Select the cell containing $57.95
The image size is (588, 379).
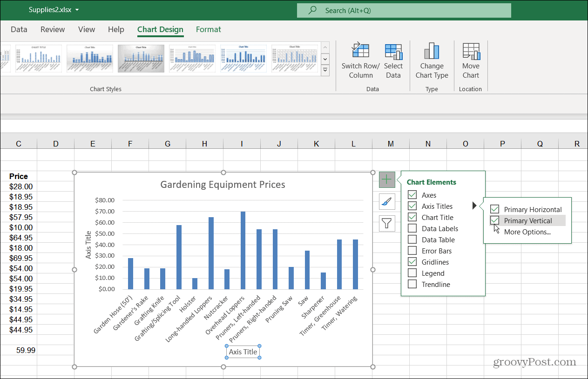pyautogui.click(x=19, y=217)
